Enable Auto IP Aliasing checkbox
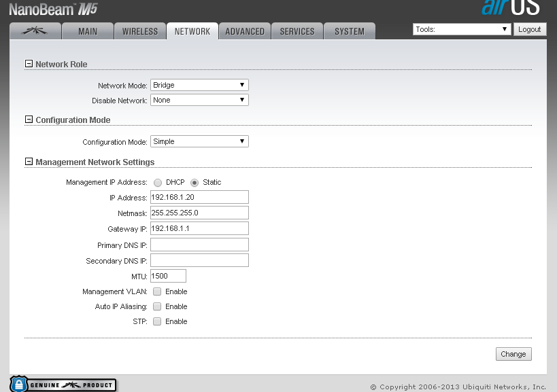 tap(157, 306)
